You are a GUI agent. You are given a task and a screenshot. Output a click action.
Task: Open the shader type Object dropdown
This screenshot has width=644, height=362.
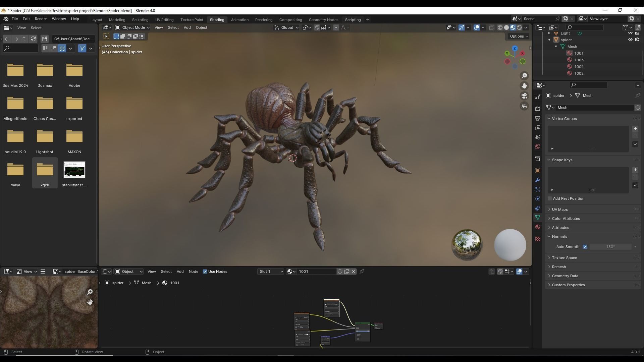coord(129,271)
